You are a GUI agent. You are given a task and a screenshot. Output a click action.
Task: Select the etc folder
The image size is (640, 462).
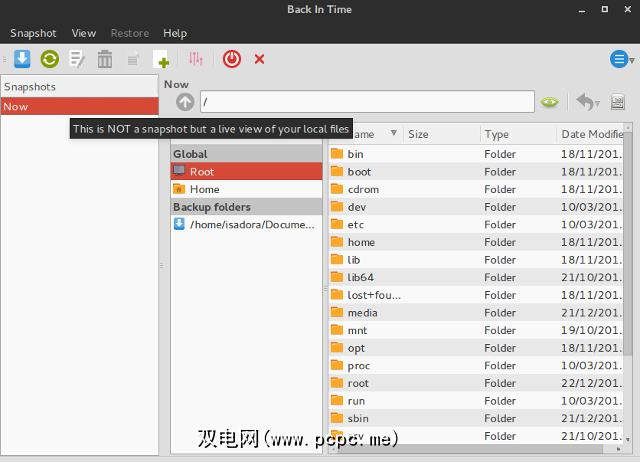(x=476, y=224)
